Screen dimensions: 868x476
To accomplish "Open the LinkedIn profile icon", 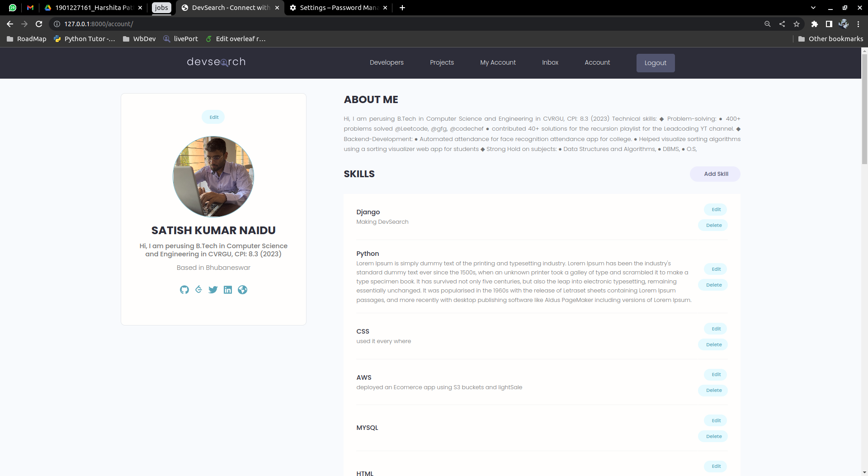I will [x=227, y=290].
